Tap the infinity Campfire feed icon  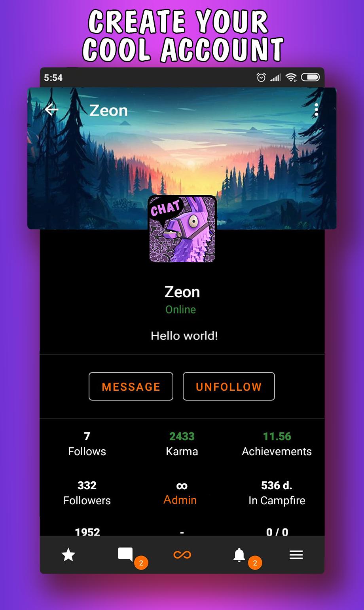182,555
